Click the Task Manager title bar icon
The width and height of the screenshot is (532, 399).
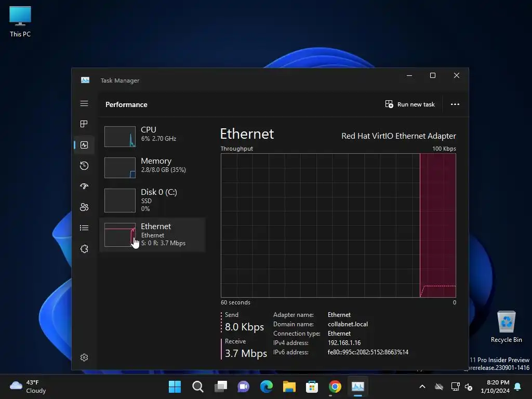click(85, 80)
